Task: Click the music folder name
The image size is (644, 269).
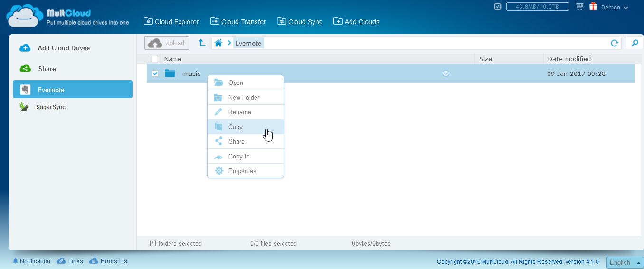Action: point(192,74)
